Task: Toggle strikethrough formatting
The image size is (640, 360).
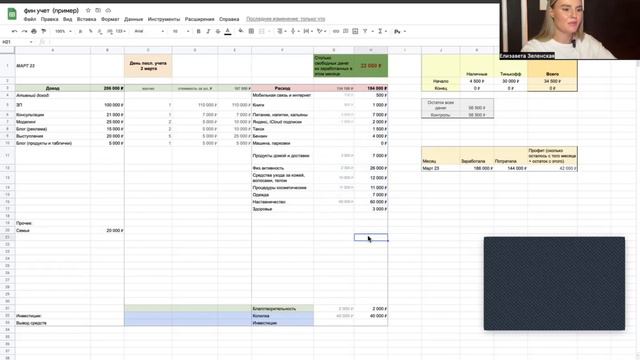Action: pyautogui.click(x=218, y=31)
